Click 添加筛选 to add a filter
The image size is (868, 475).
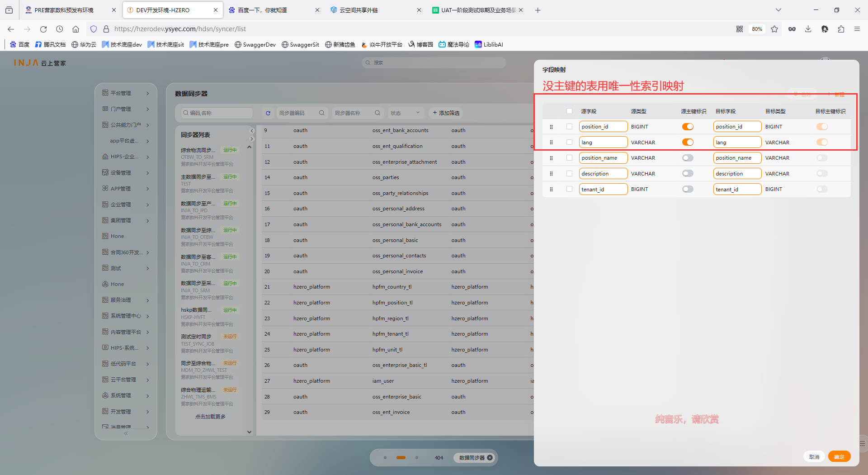click(446, 113)
